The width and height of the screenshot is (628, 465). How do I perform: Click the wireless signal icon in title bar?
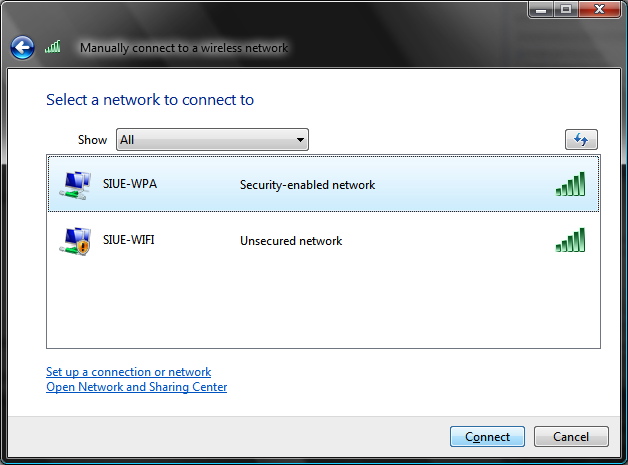point(54,47)
